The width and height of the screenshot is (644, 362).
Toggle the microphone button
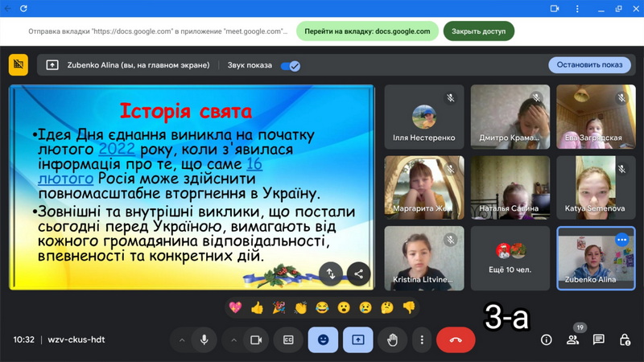pos(204,340)
